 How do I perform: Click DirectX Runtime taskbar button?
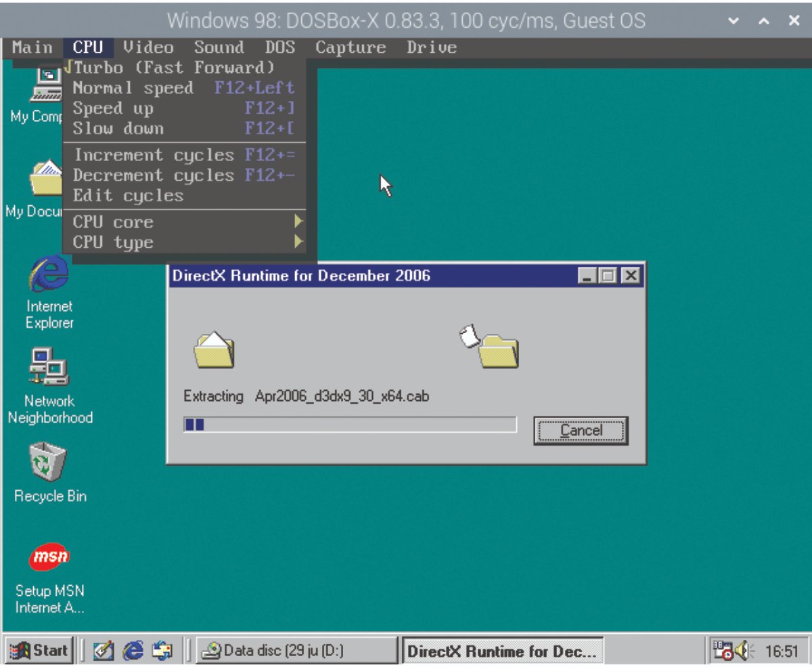click(x=502, y=651)
